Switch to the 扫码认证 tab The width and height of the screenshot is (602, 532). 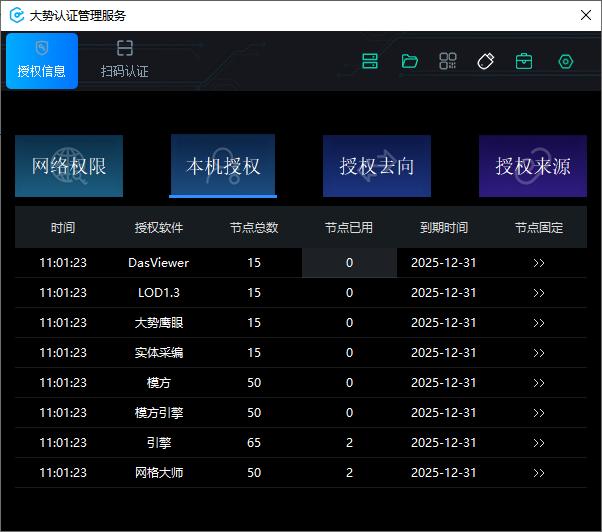click(125, 61)
